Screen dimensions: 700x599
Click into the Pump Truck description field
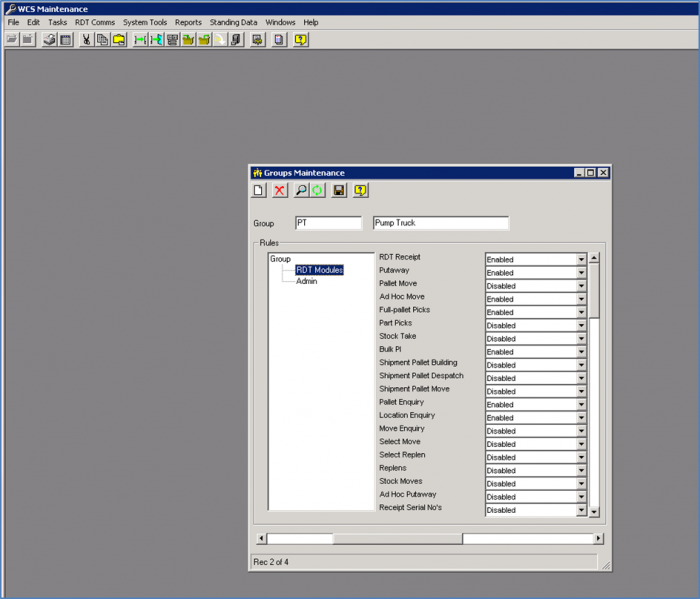(441, 223)
